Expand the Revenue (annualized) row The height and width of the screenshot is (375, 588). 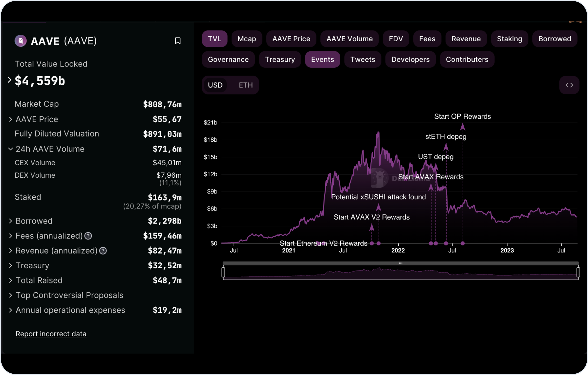pyautogui.click(x=10, y=251)
